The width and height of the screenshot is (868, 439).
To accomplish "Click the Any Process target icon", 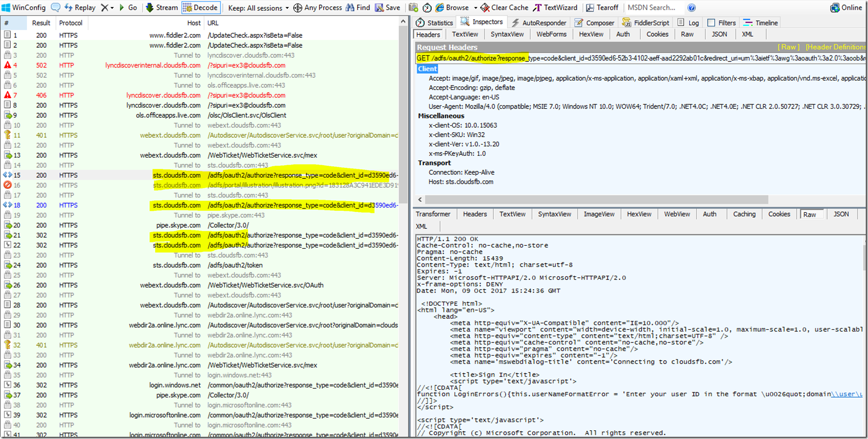I will point(297,8).
